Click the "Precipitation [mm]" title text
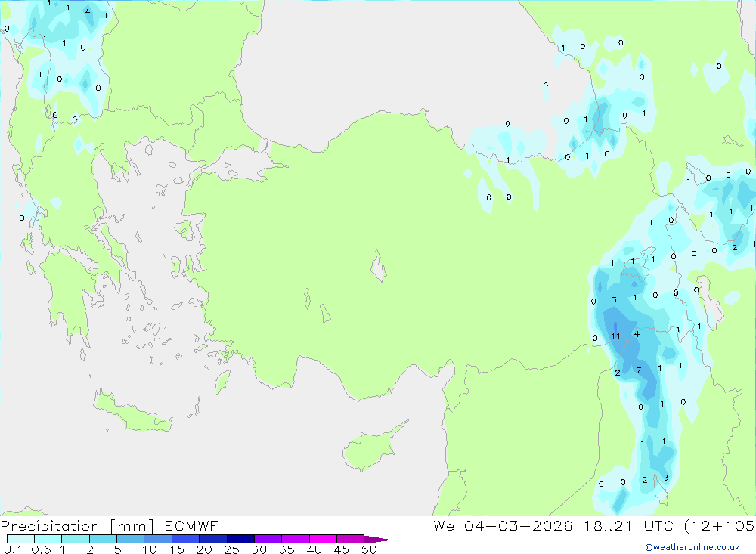 pyautogui.click(x=78, y=526)
